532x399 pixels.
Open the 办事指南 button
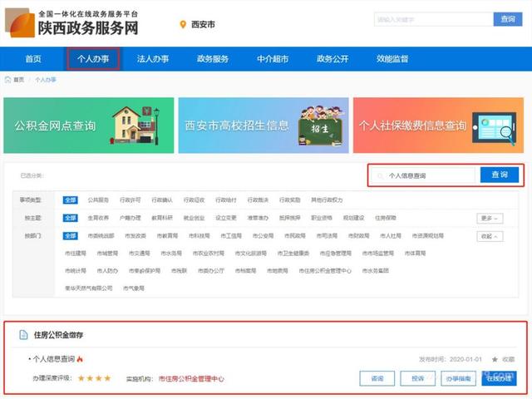[458, 378]
